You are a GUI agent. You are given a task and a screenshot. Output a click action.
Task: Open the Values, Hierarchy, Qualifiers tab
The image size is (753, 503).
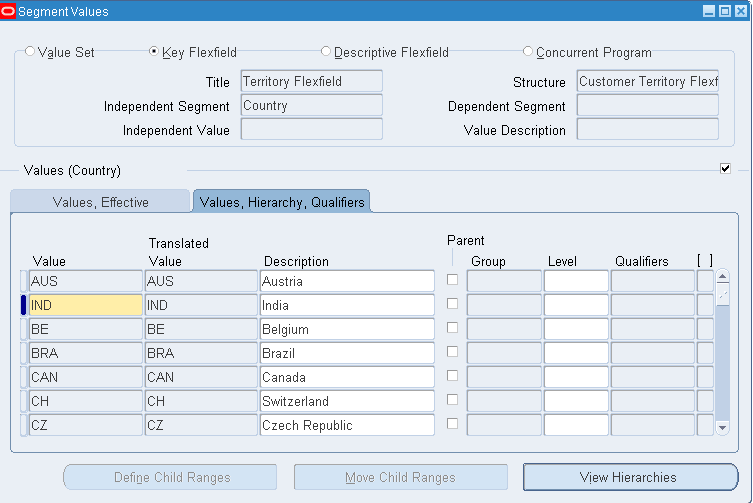[281, 202]
